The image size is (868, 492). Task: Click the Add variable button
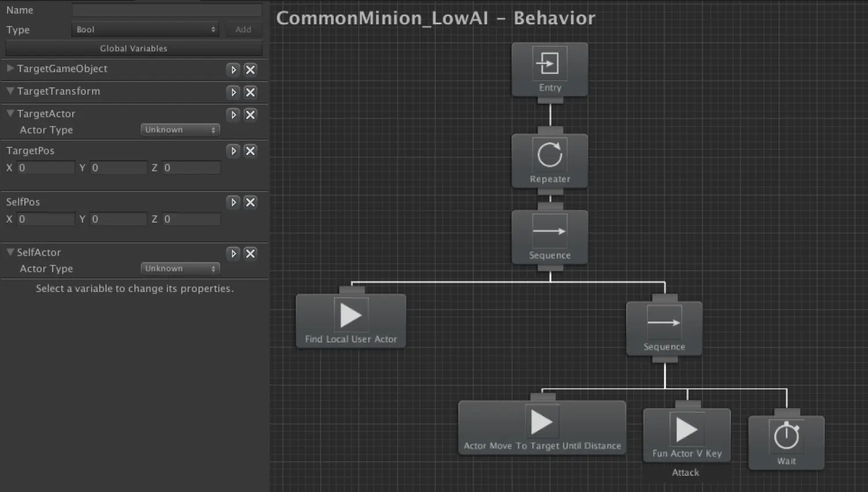[x=243, y=29]
